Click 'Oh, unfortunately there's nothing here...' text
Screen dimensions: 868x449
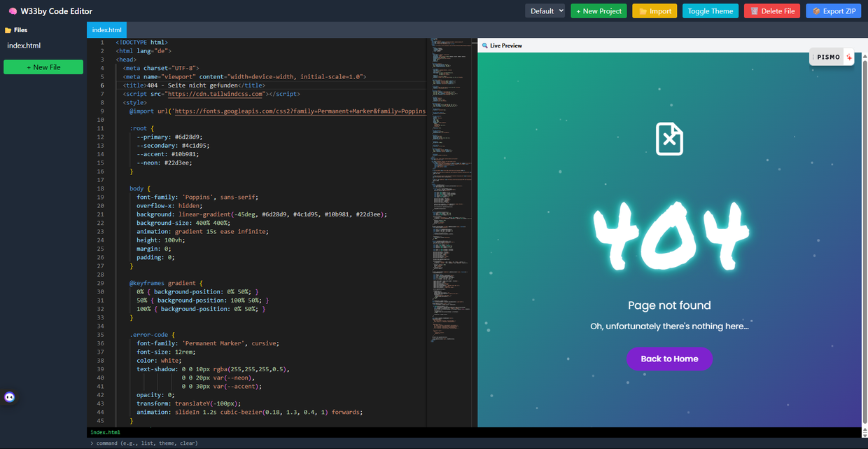(x=669, y=326)
